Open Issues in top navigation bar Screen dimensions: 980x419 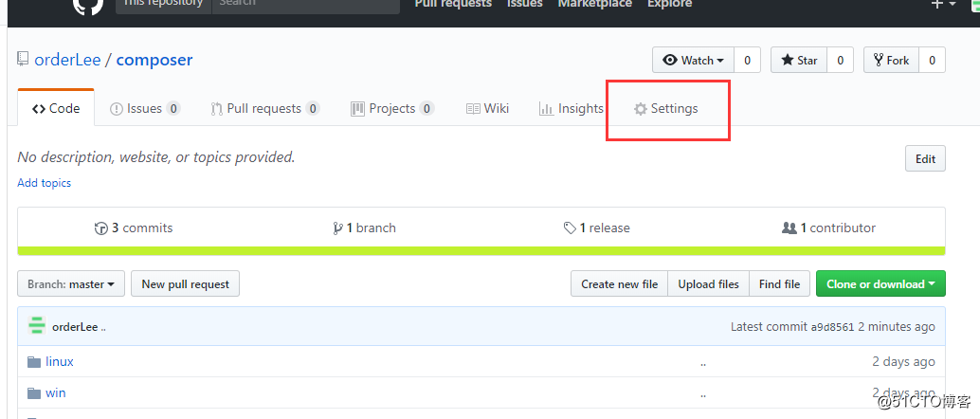(525, 4)
